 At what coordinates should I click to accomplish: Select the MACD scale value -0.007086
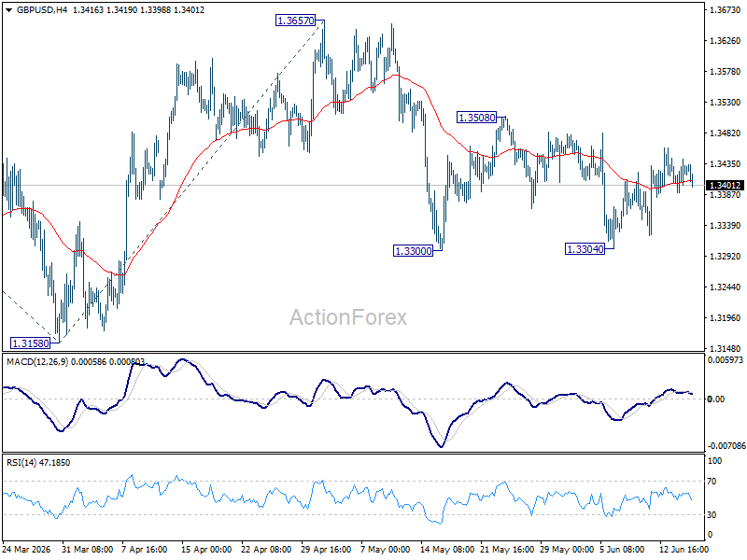click(726, 446)
